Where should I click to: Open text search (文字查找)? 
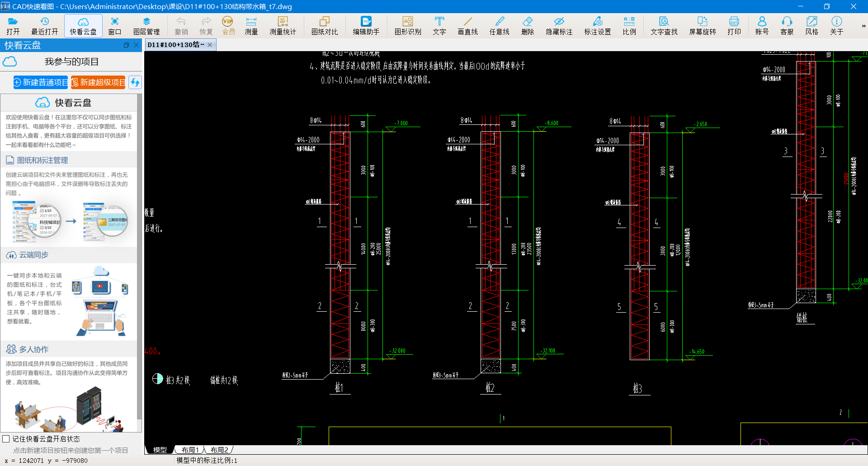(664, 26)
